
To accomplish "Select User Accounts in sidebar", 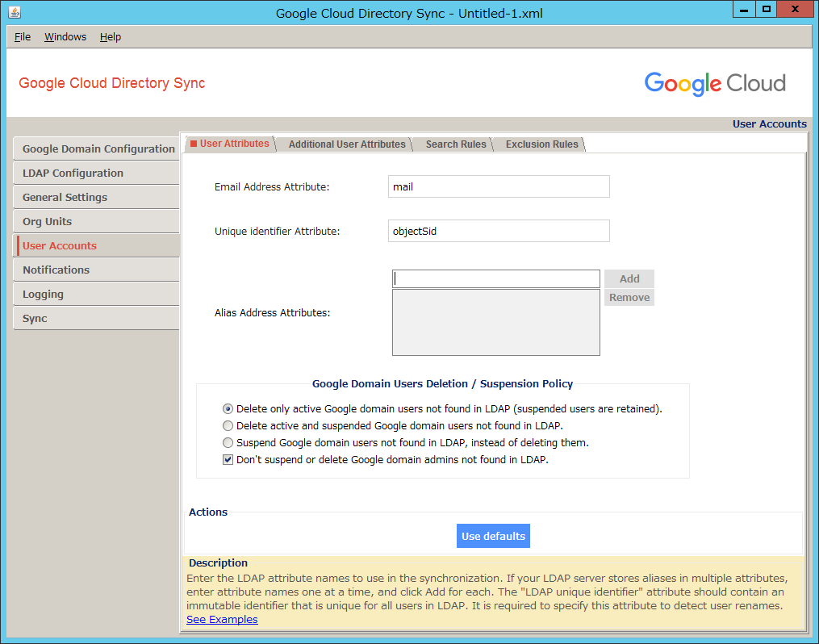I will 97,245.
